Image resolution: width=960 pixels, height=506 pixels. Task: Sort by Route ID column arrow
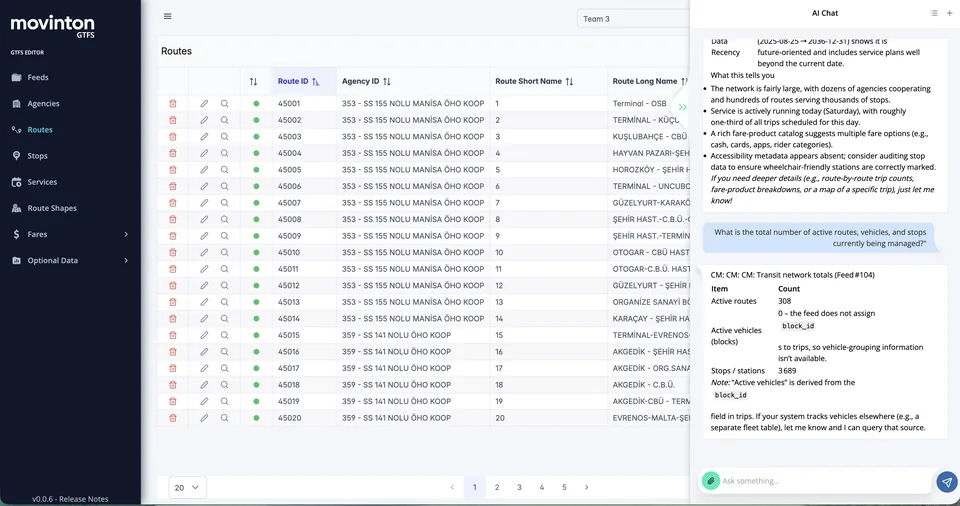[x=316, y=81]
